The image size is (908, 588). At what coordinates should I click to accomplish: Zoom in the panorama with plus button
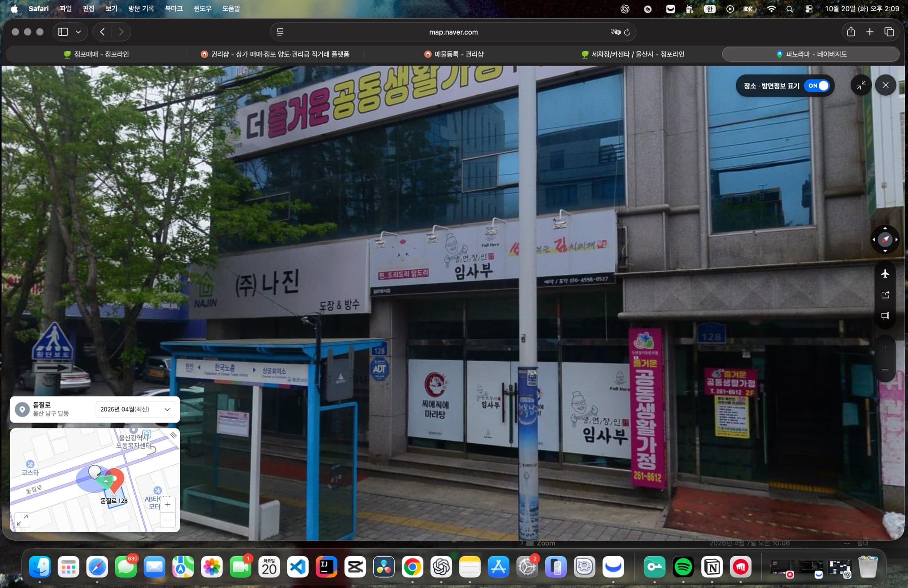[885, 348]
